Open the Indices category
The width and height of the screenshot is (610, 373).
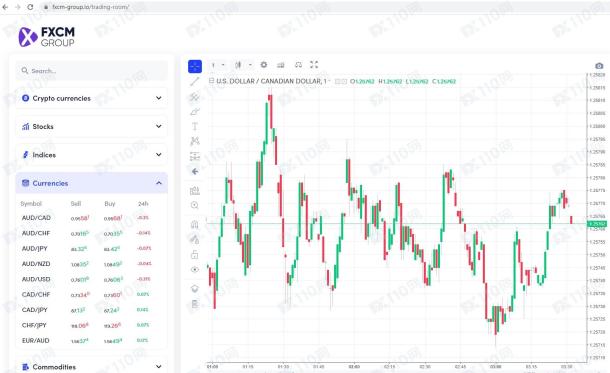click(91, 155)
